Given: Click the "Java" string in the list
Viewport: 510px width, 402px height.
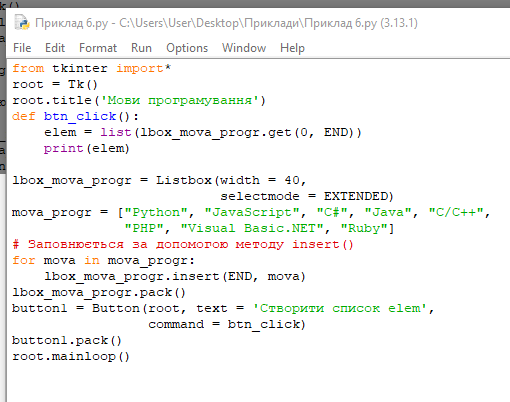Looking at the screenshot, I should pos(388,212).
